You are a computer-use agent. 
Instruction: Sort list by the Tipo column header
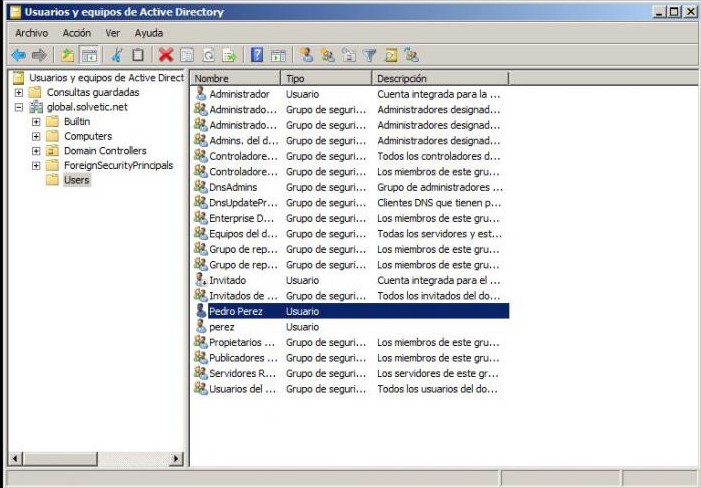coord(326,78)
